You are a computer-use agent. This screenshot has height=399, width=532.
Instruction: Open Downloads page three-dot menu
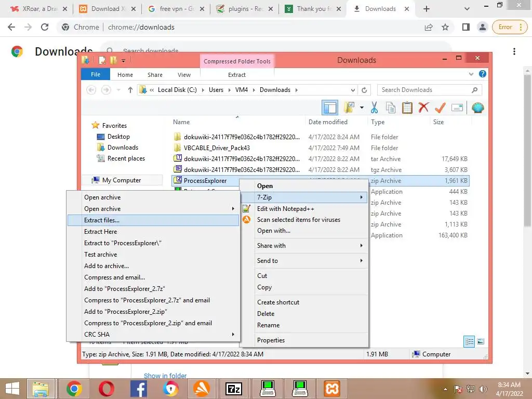point(514,51)
